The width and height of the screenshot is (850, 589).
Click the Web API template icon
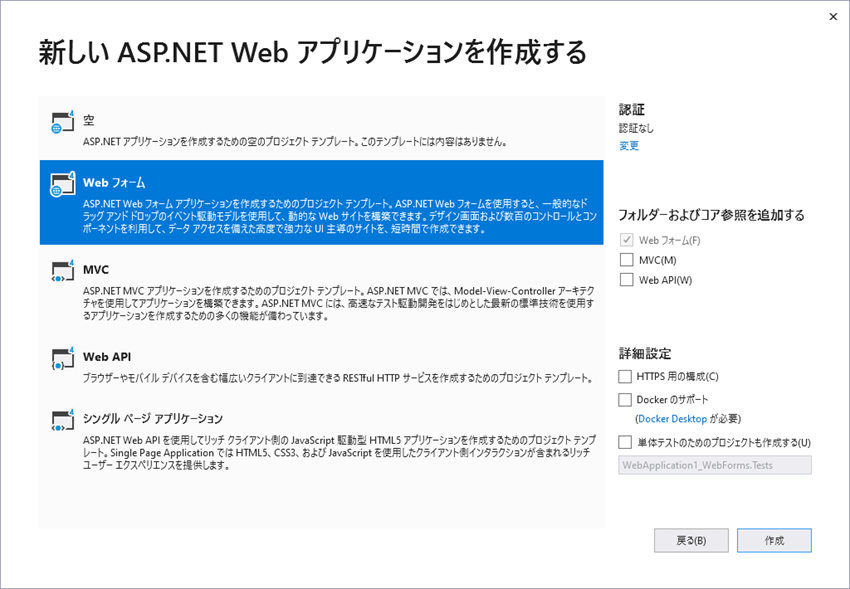pyautogui.click(x=62, y=358)
